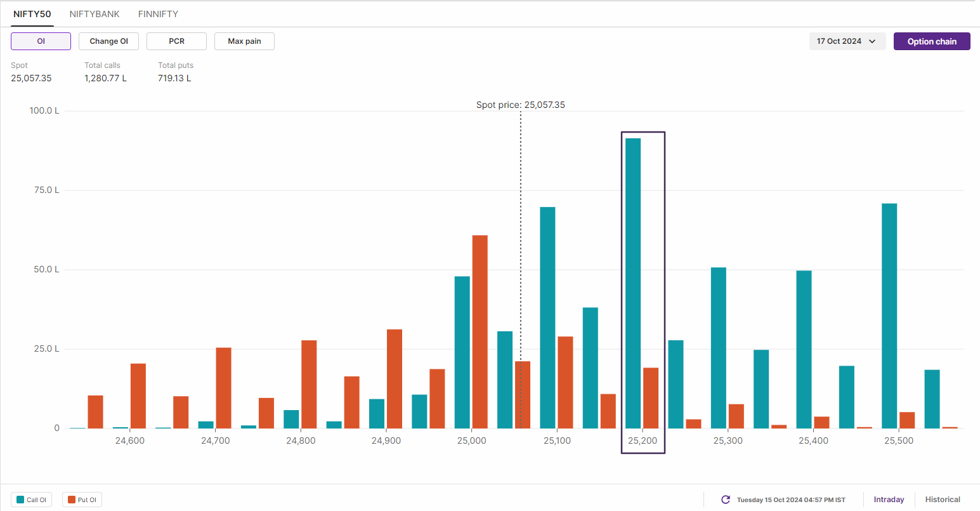
Task: Switch to the NIFTY50 tab
Action: [32, 14]
